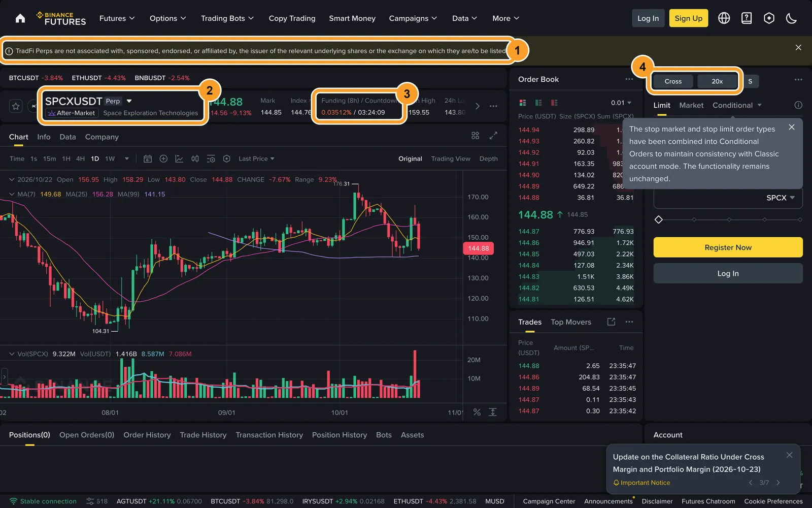Open chart hexagon settings icon
812x508 pixels.
point(227,158)
